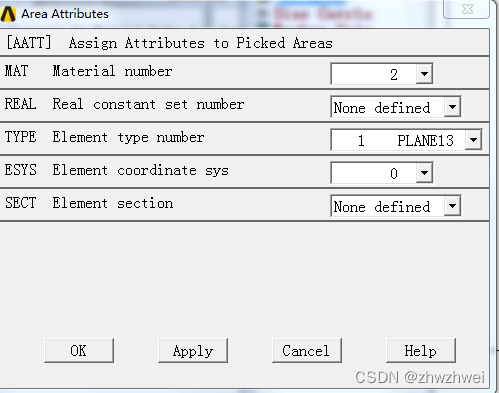Click the Apply button
Viewport: 499px width, 393px height.
click(x=193, y=350)
